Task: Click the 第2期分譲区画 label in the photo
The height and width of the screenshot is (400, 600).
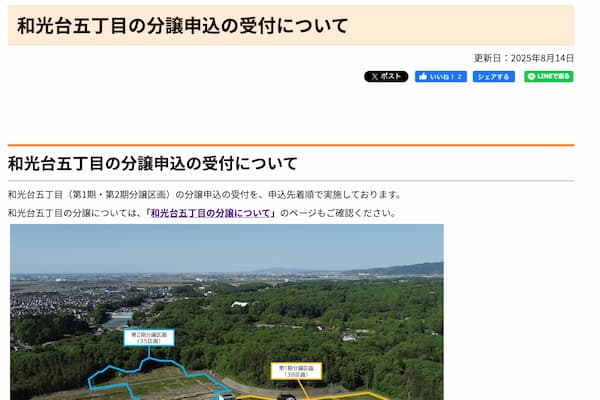Action: point(149,338)
